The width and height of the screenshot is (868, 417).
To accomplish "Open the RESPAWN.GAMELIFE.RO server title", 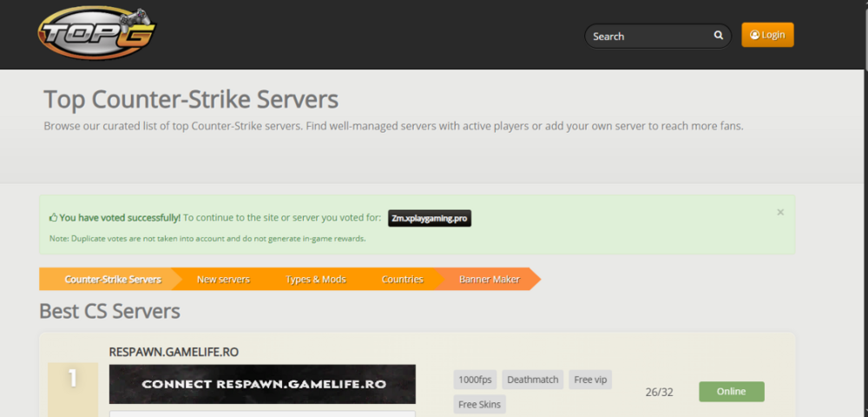I will coord(174,352).
